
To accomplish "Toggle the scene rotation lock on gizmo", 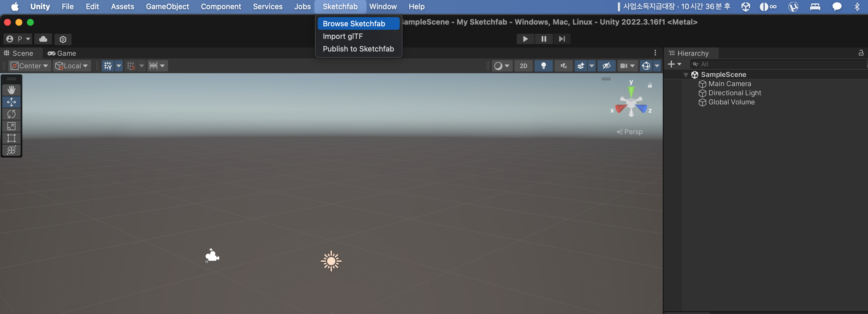I will [x=650, y=86].
